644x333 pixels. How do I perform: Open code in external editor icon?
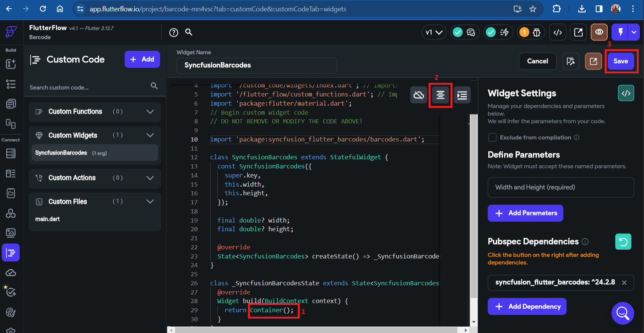coord(593,61)
